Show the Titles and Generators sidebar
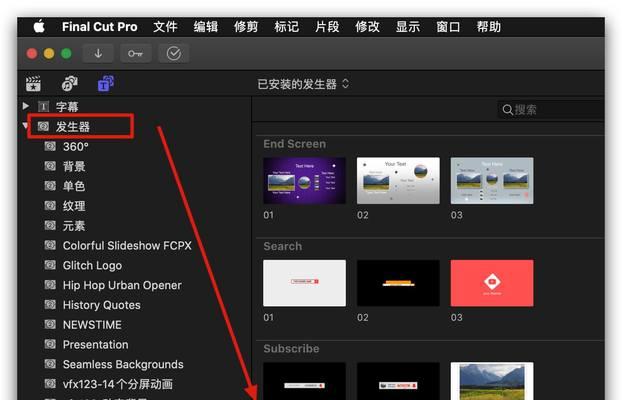This screenshot has width=622, height=400. [106, 84]
